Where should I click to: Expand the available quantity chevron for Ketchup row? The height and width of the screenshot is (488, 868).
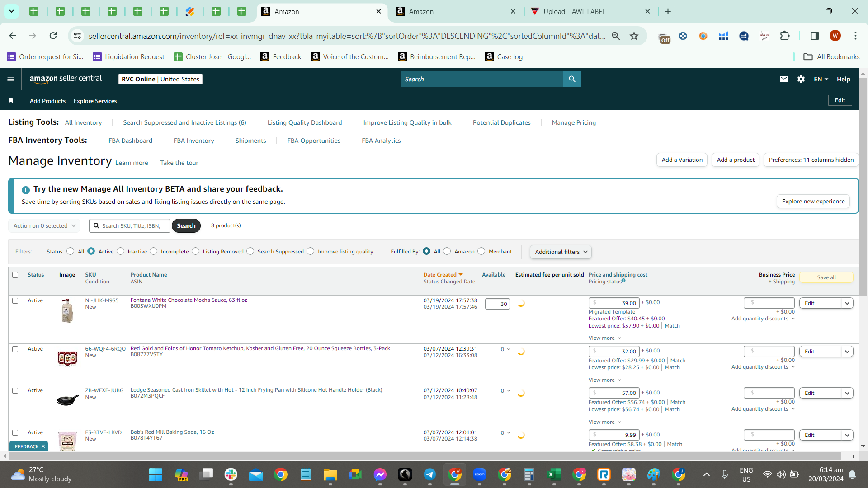pos(509,349)
